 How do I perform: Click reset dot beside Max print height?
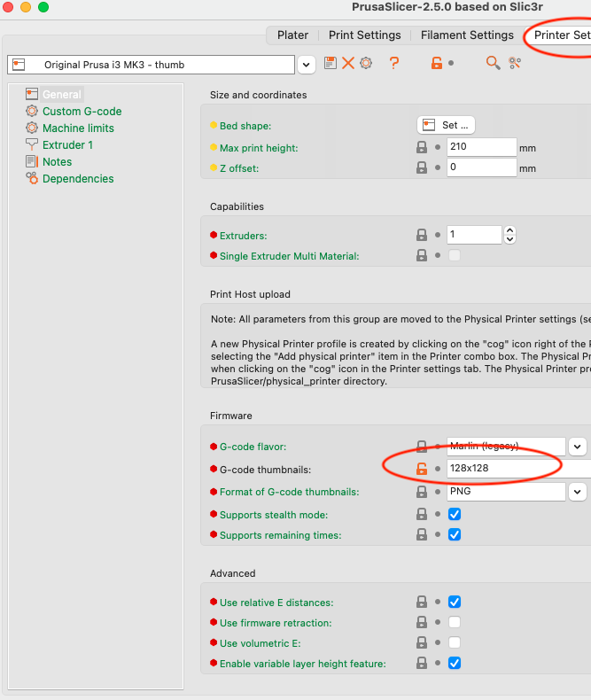pos(438,147)
